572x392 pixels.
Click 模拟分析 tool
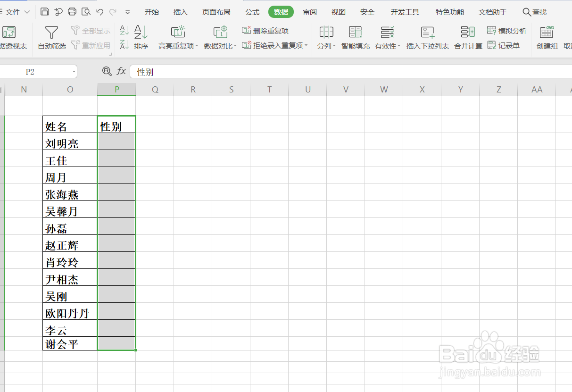tap(507, 31)
